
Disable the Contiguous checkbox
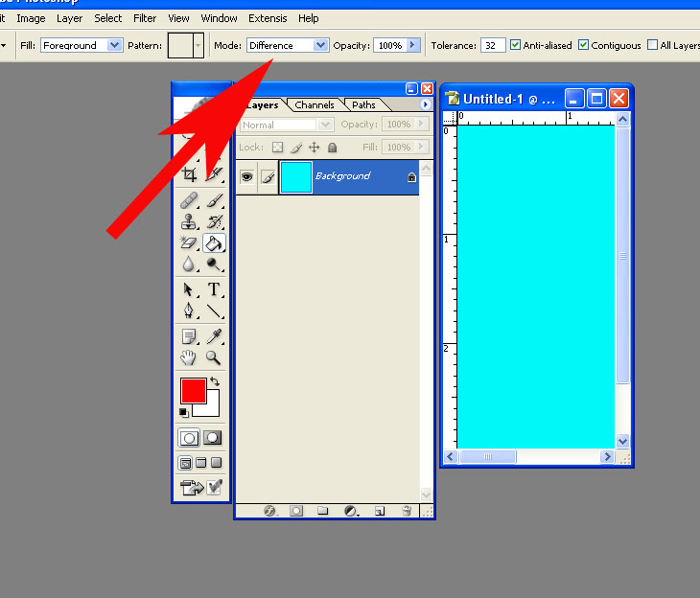tap(583, 45)
